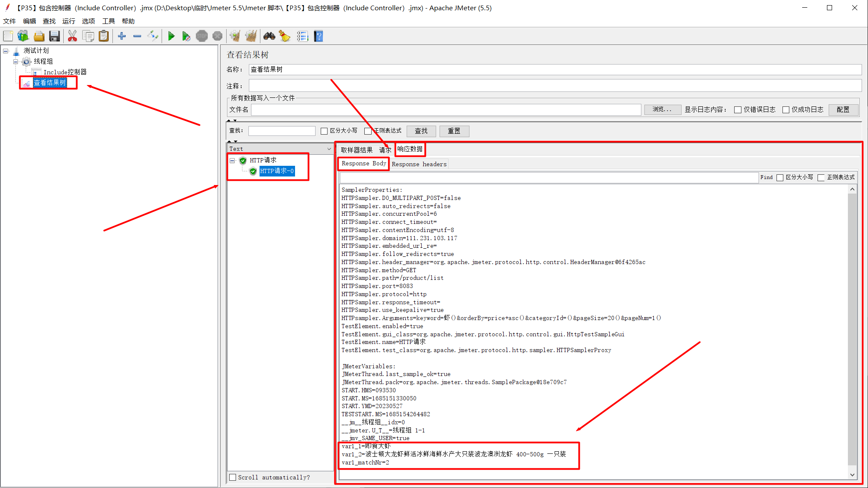
Task: Collapse the HTTP请求 result node
Action: pyautogui.click(x=232, y=161)
